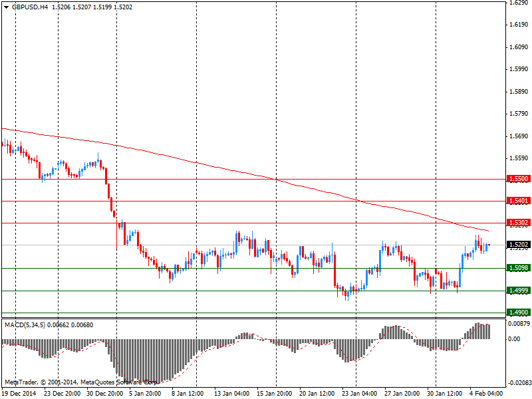This screenshot has width=532, height=399.
Task: Click the MACD scale value 0.00879
Action: [519, 324]
